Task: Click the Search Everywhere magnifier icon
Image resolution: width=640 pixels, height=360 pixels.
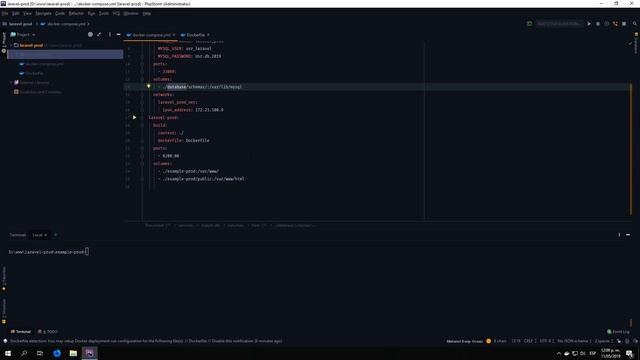Action: tap(635, 24)
